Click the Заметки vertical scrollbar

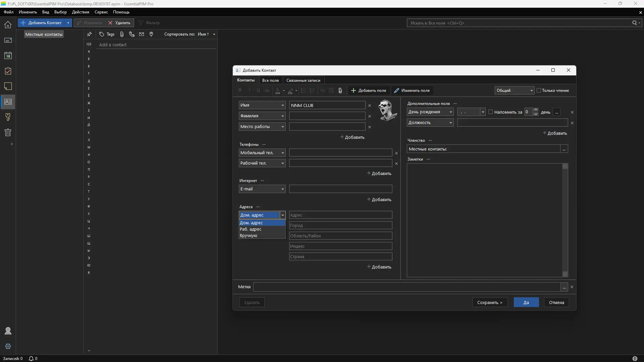tap(565, 220)
